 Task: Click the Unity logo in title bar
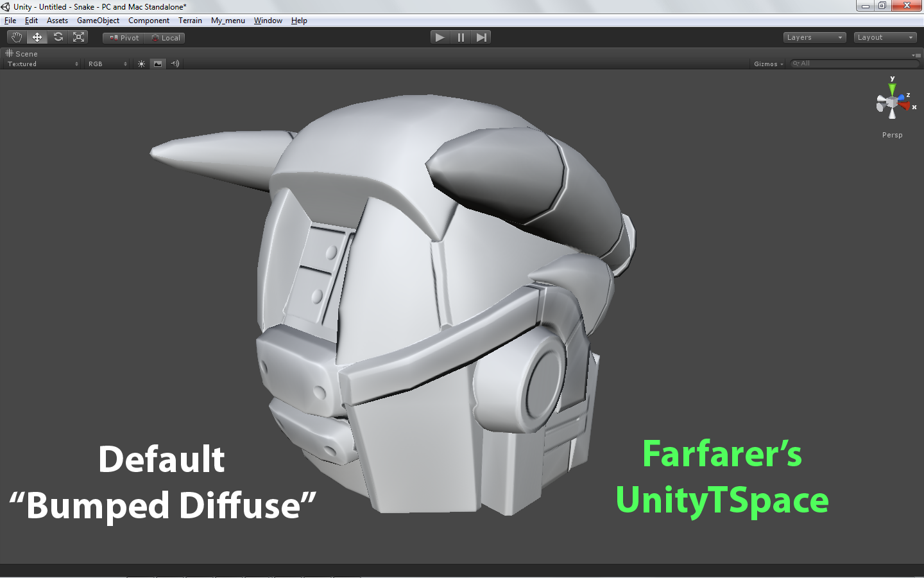coord(6,7)
